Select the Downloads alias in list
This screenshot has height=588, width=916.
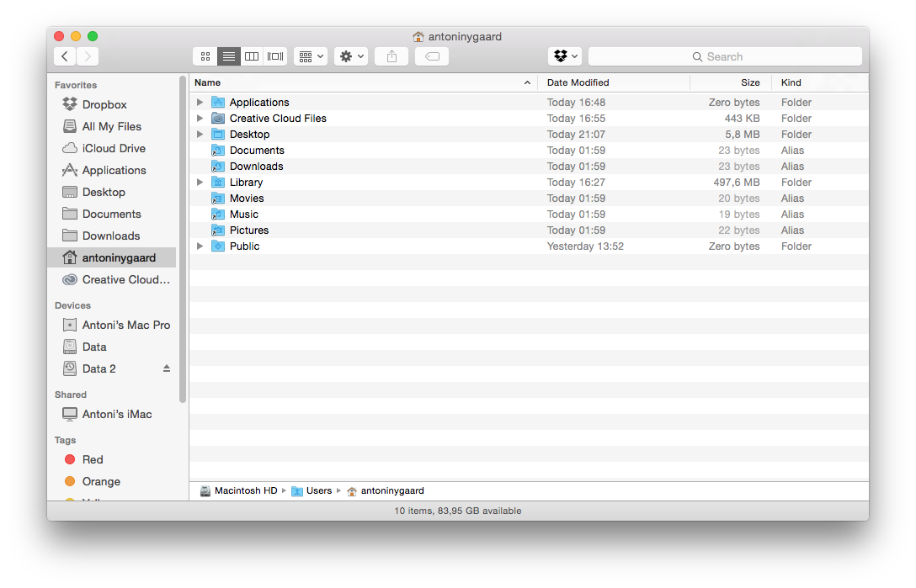pyautogui.click(x=529, y=167)
